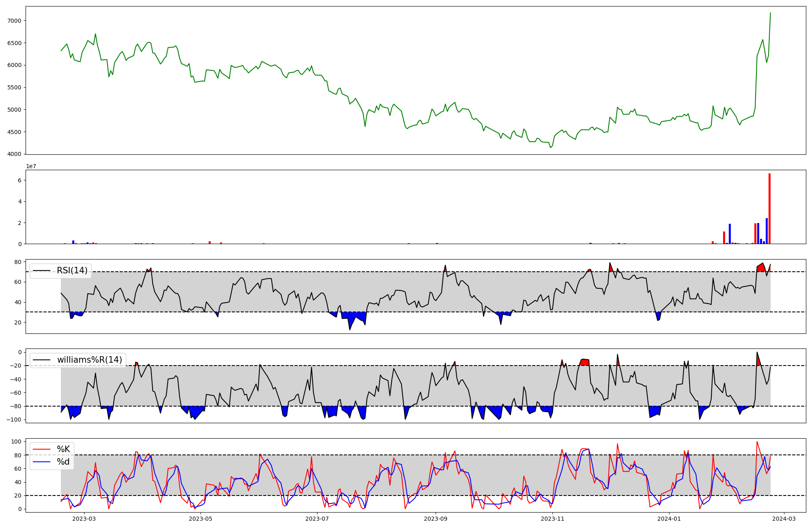Click the 4000 price axis label

pyautogui.click(x=15, y=154)
